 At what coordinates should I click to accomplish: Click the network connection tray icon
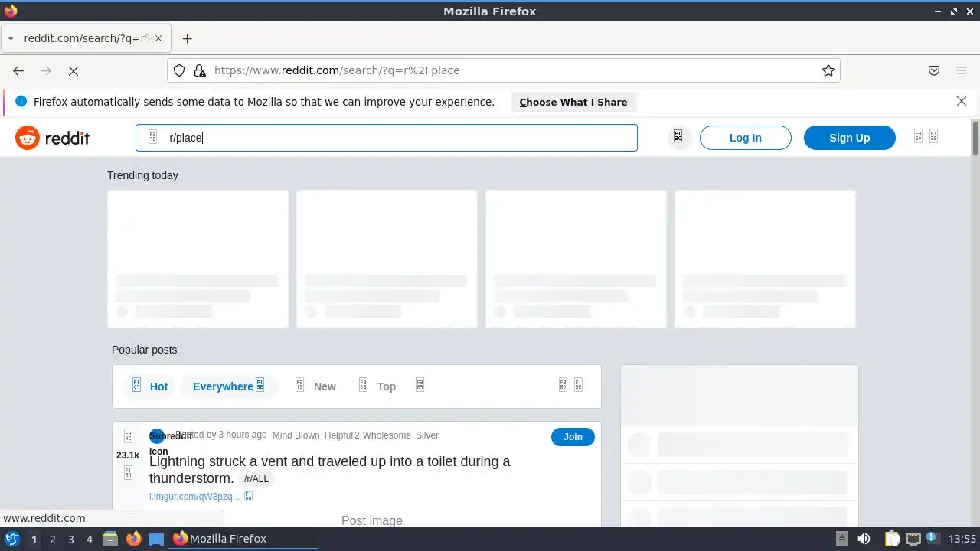913,539
